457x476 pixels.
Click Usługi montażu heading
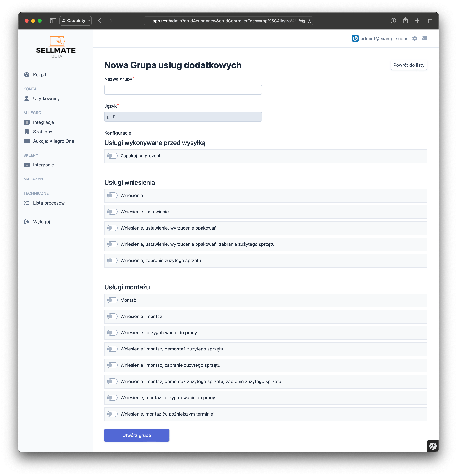[127, 287]
